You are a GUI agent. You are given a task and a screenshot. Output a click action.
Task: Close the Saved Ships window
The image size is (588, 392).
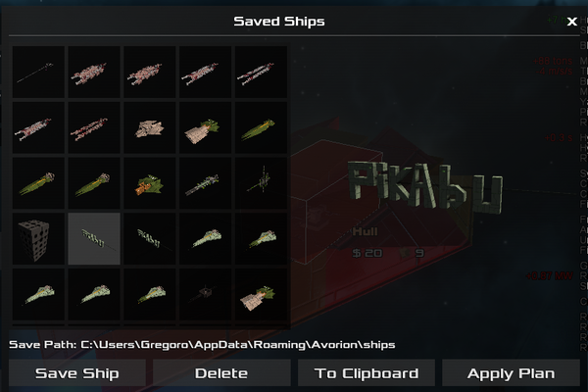point(572,22)
